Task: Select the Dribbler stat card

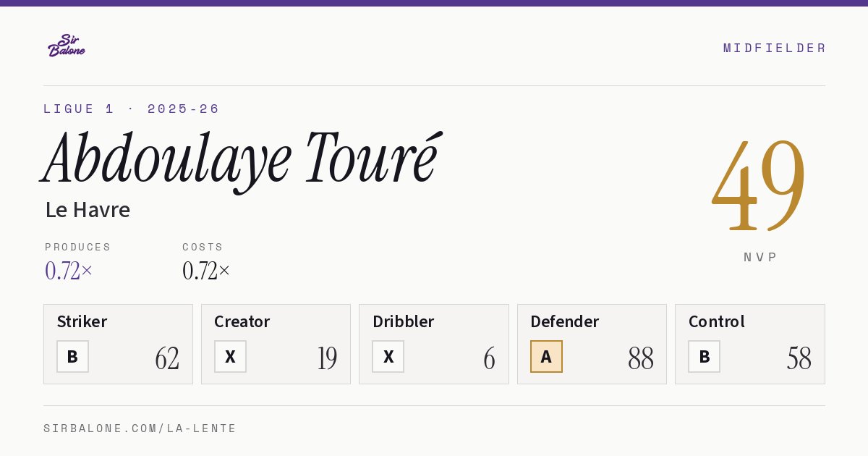Action: [434, 344]
